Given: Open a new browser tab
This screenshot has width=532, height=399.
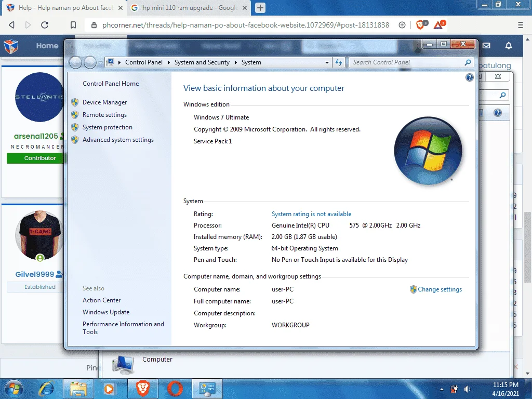Looking at the screenshot, I should click(x=260, y=8).
